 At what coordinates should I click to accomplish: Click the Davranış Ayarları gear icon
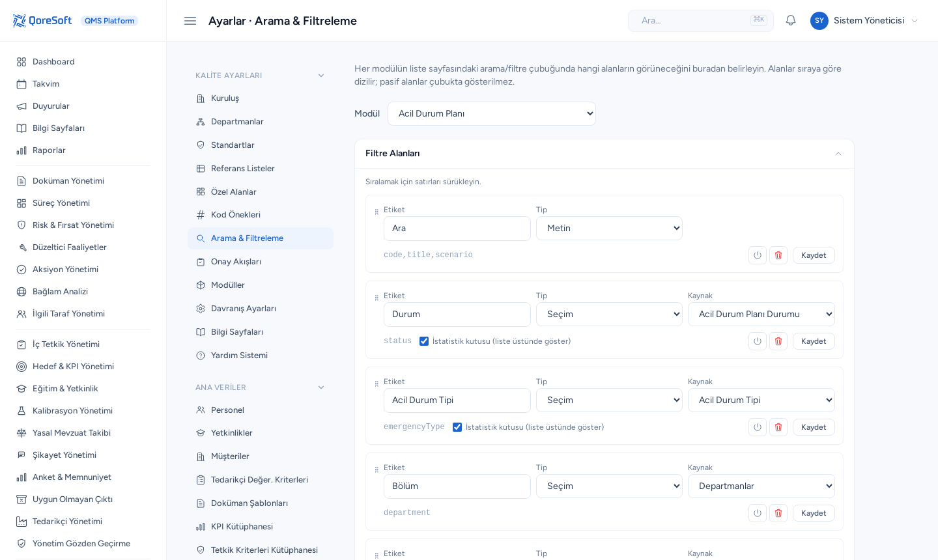201,309
